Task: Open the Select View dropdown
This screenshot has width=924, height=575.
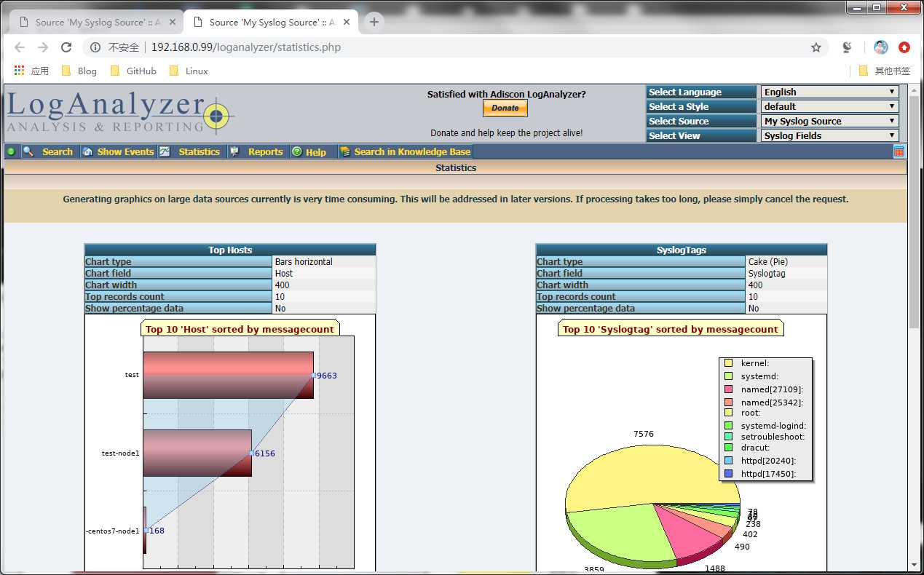Action: (x=830, y=135)
